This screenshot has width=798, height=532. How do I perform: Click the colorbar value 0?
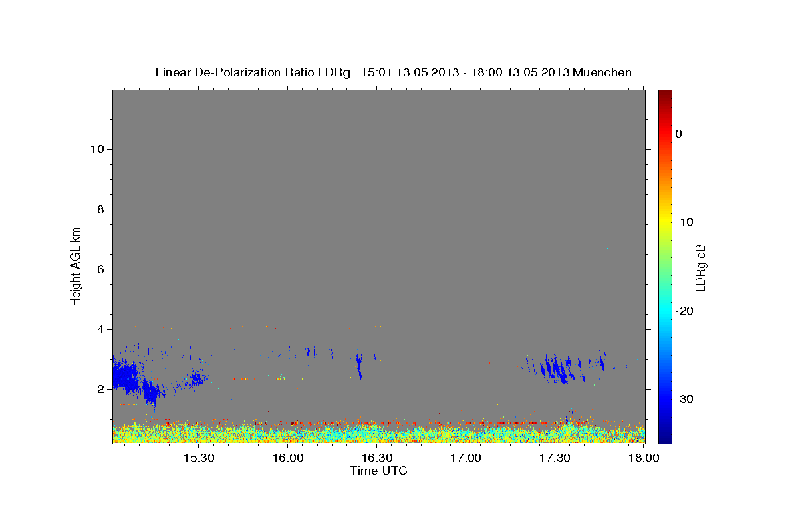(x=679, y=134)
